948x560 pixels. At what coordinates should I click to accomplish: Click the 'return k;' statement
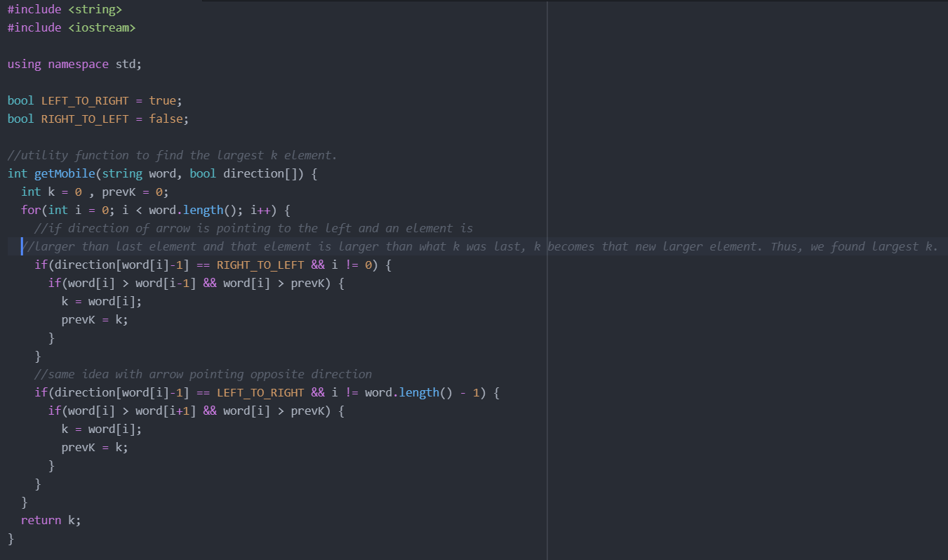click(51, 521)
